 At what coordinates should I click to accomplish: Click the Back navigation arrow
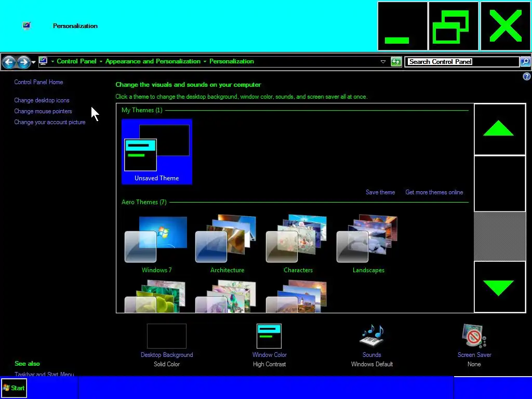coord(9,62)
